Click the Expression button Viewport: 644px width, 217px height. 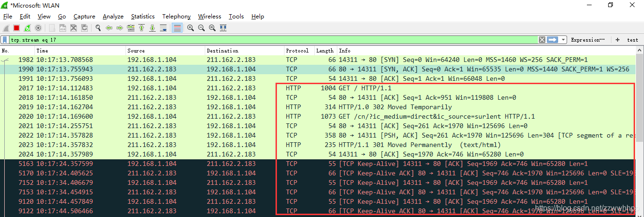pyautogui.click(x=587, y=40)
